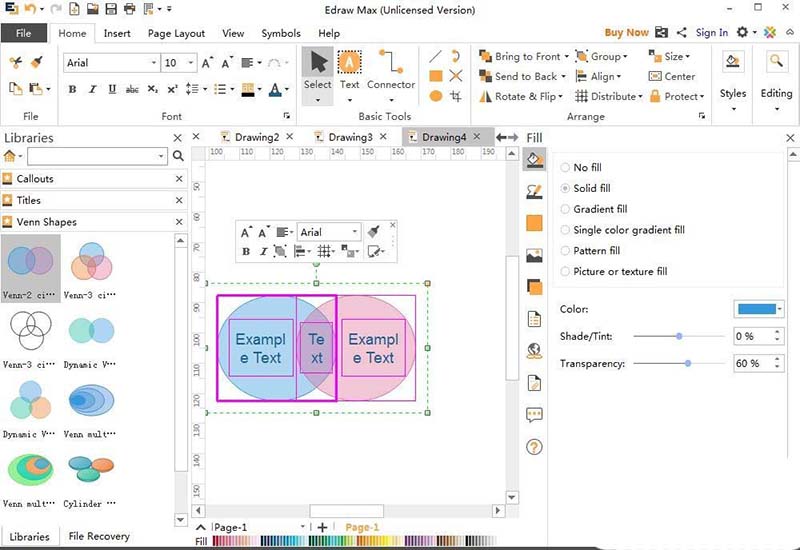Viewport: 800px width, 550px height.
Task: Enable Pattern fill option
Action: (566, 251)
